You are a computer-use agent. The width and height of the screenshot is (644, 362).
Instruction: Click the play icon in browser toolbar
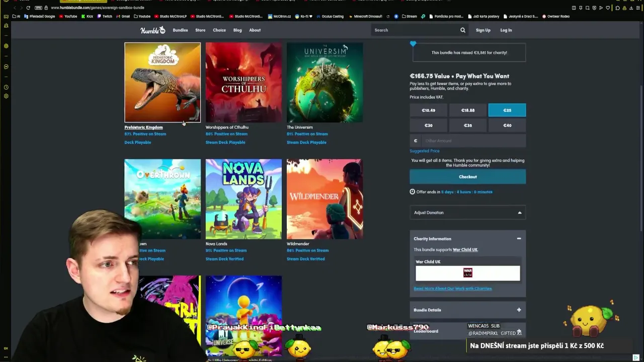[x=601, y=8]
